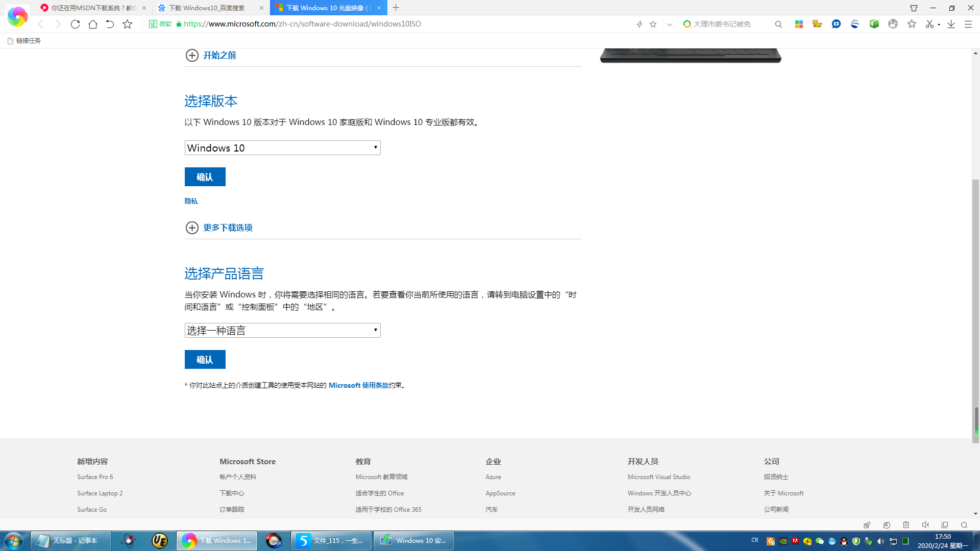Expand 更多下载选项 section
Screen dimensions: 980x551
[218, 228]
